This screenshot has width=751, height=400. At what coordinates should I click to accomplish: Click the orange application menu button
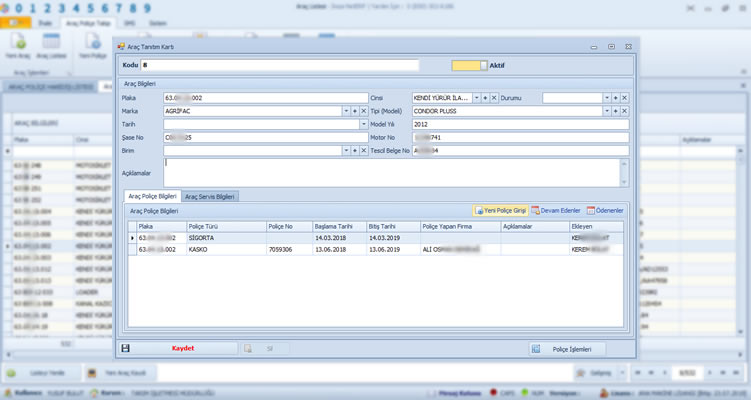click(15, 23)
